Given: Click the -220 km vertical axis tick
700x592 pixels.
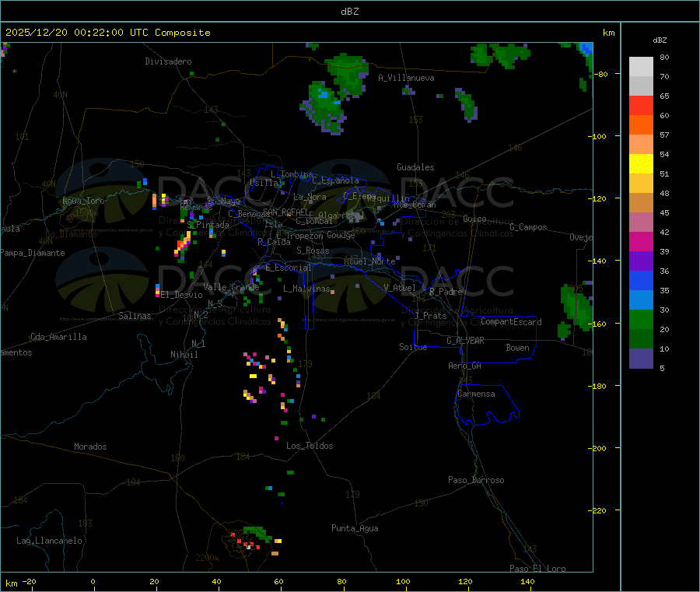Looking at the screenshot, I should click(599, 511).
